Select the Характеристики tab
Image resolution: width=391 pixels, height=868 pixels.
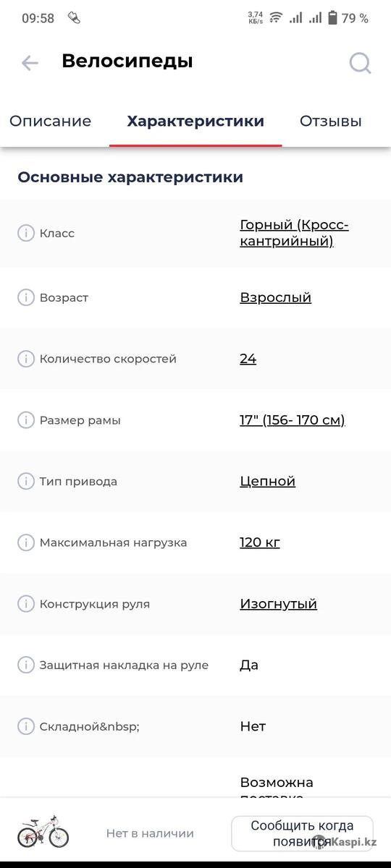click(x=195, y=122)
